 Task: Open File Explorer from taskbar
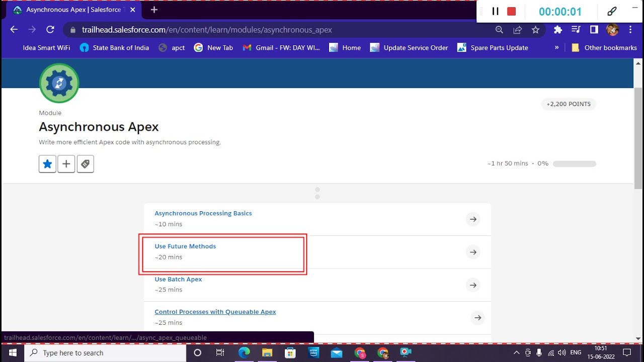(x=267, y=353)
